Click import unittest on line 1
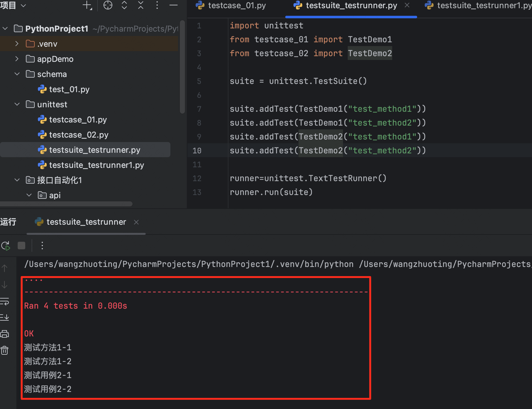 pos(267,26)
